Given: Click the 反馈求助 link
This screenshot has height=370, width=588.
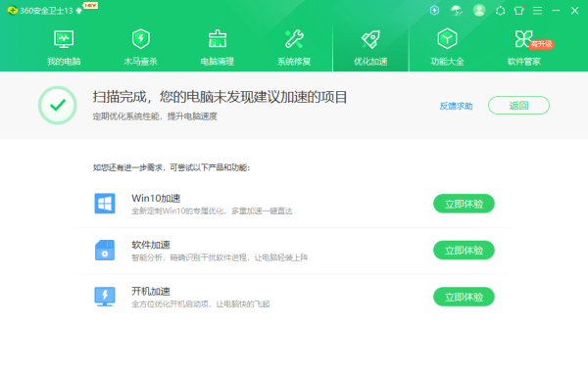Looking at the screenshot, I should [456, 106].
